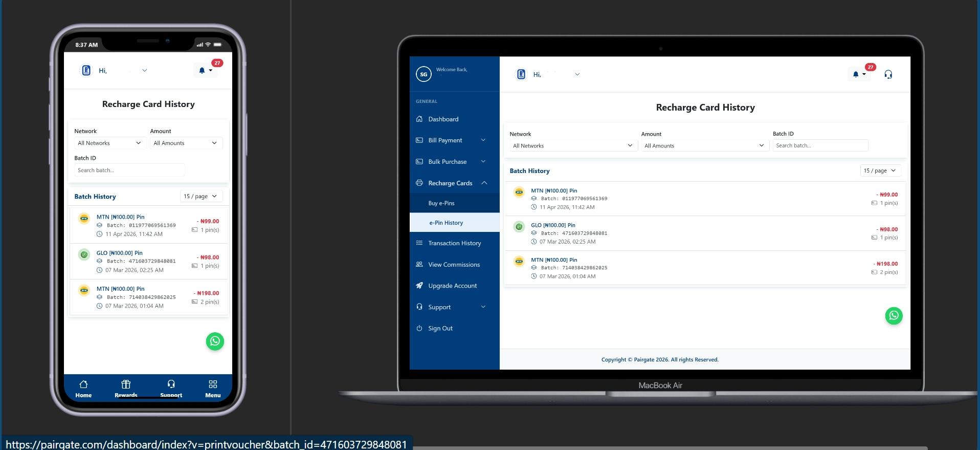Click Recharge Cards printer icon in sidebar
Image resolution: width=980 pixels, height=450 pixels.
coord(419,183)
